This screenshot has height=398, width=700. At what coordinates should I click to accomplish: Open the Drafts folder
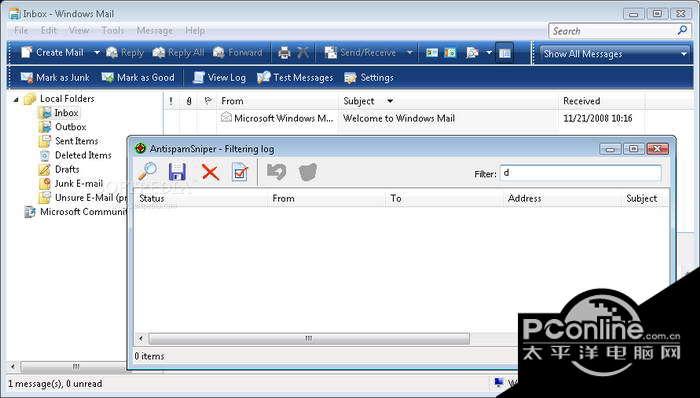[x=67, y=170]
